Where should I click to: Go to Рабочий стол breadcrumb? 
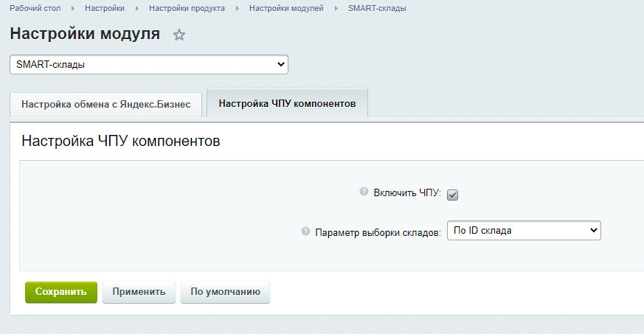35,8
